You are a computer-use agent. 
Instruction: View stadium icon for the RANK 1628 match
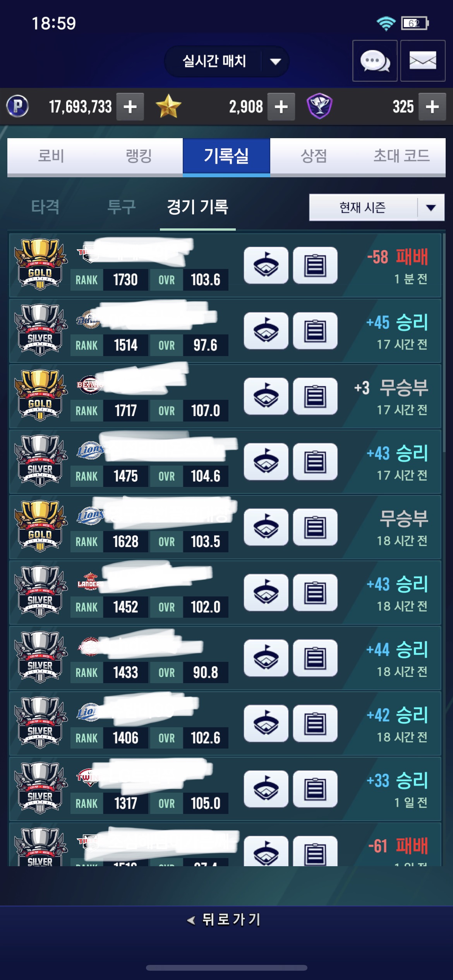(x=266, y=527)
